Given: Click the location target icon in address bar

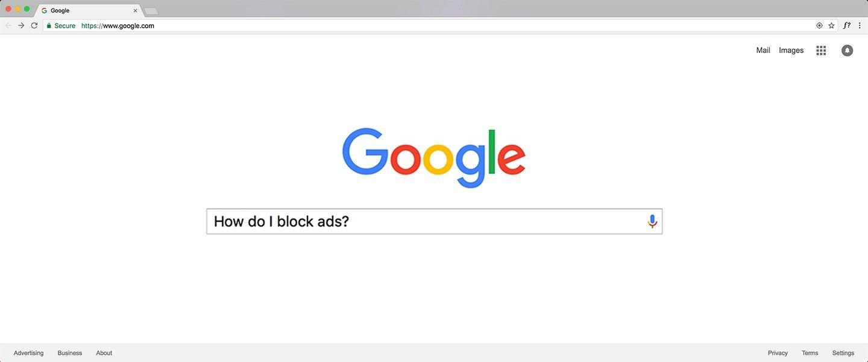Looking at the screenshot, I should coord(819,25).
